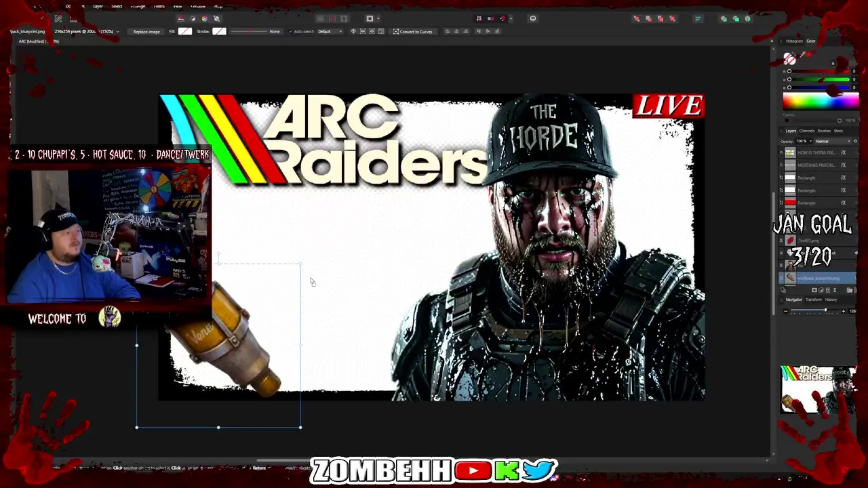Adjust the green channel slider
Viewport: 868px width, 488px height.
818,79
